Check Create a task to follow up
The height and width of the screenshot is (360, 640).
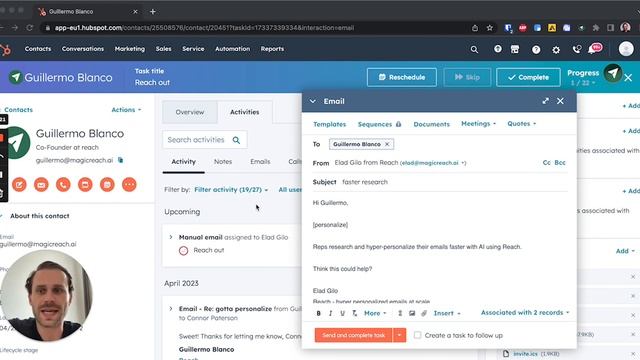click(x=417, y=335)
